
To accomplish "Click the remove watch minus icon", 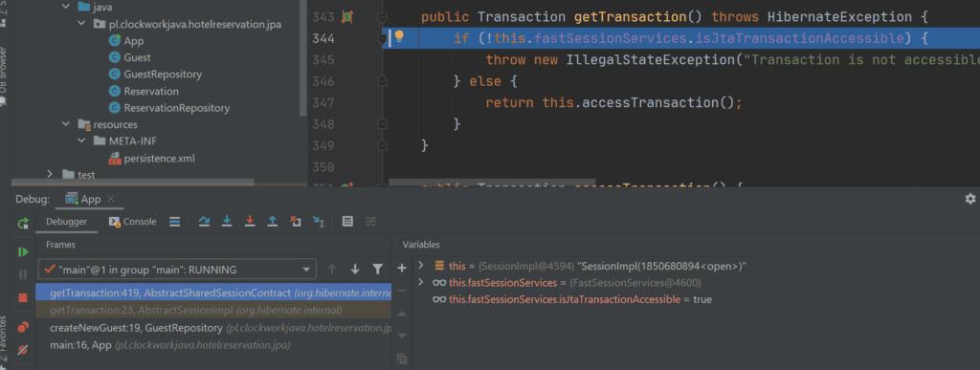I will point(402,290).
